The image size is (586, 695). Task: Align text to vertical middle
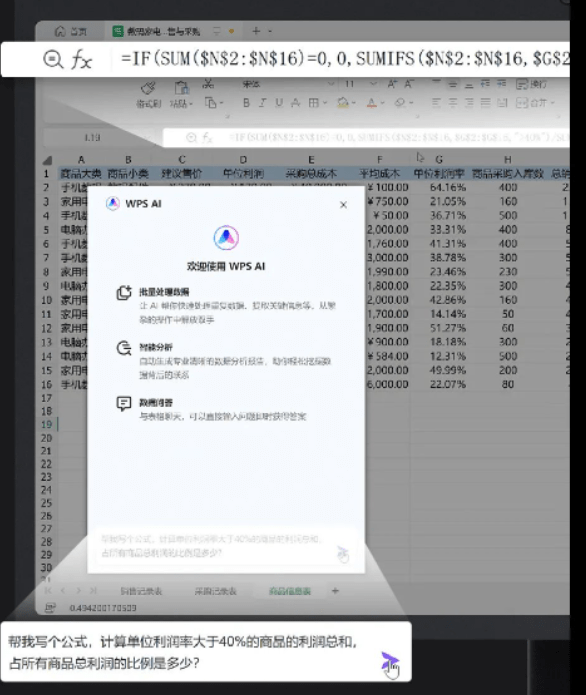tap(453, 84)
